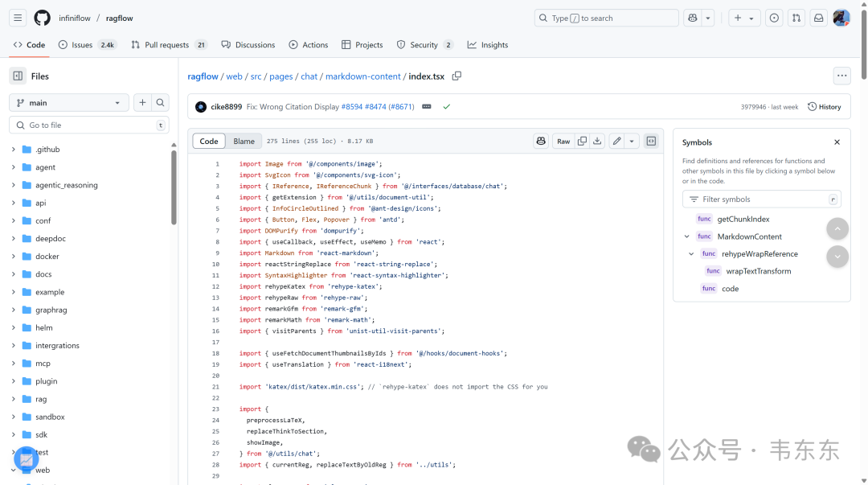Open the Projects tab
This screenshot has height=485, width=868.
coord(362,45)
